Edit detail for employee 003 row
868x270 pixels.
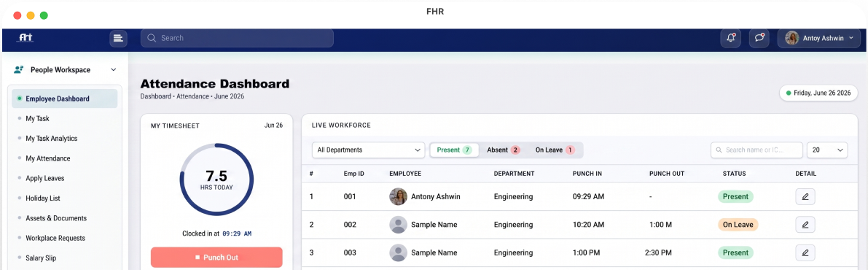[x=805, y=252]
